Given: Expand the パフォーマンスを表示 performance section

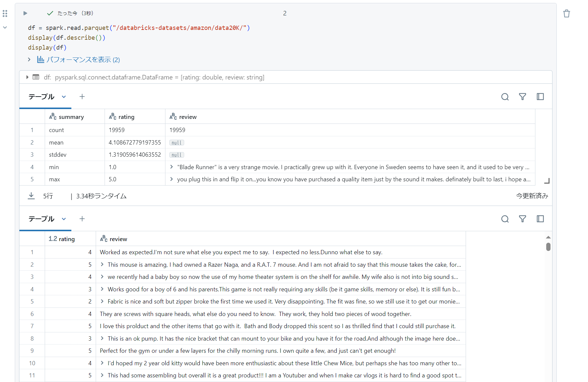Looking at the screenshot, I should pyautogui.click(x=29, y=59).
